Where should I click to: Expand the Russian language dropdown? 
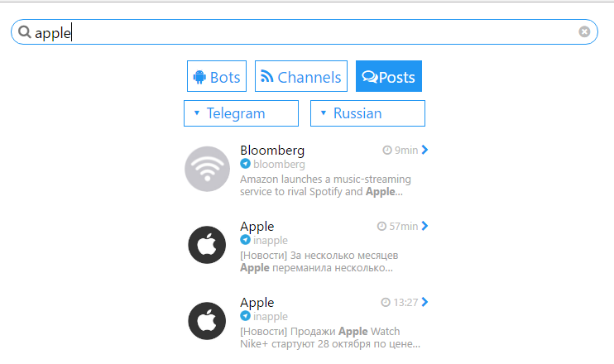(x=367, y=113)
